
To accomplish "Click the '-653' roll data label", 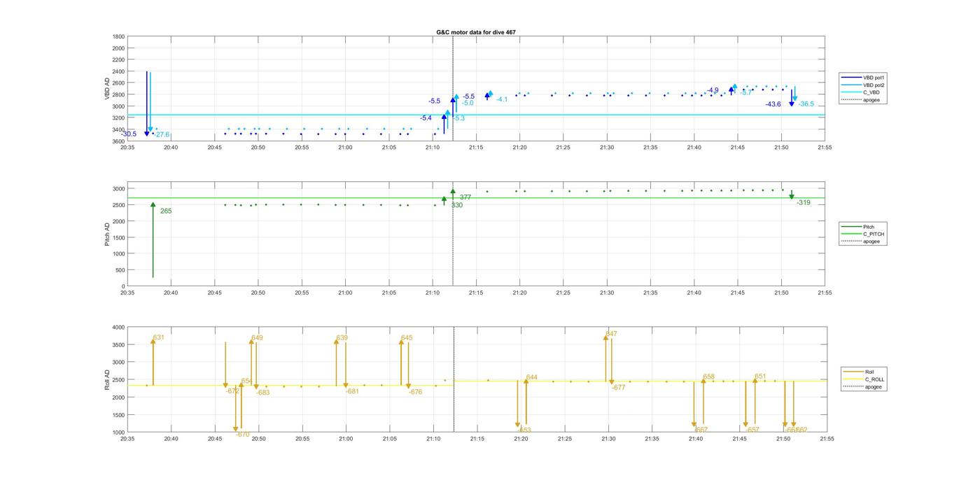I will tap(524, 430).
